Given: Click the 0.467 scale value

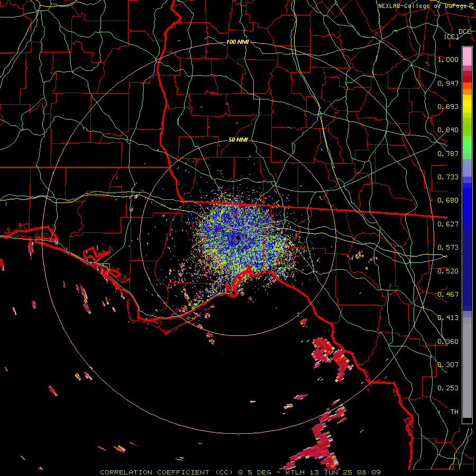Looking at the screenshot, I should [x=448, y=295].
